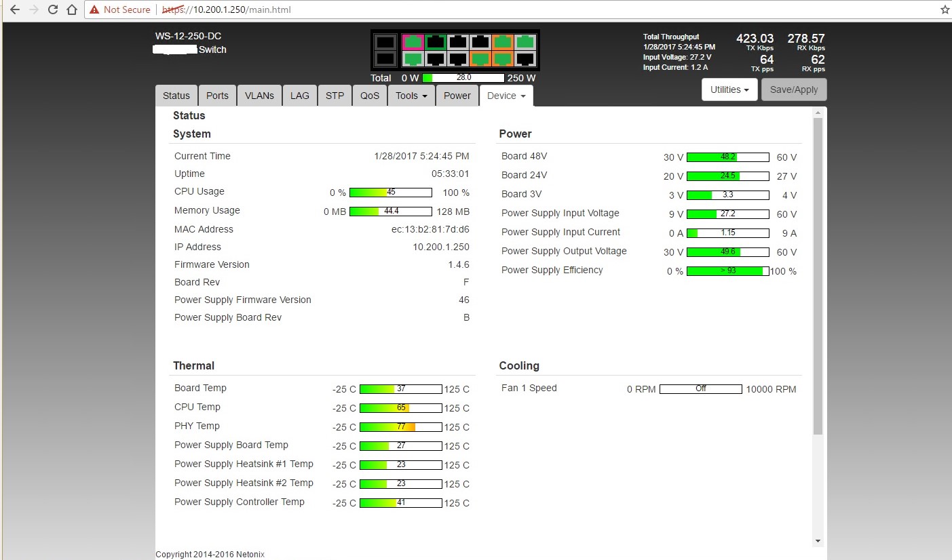The width and height of the screenshot is (952, 560).
Task: Select the upper SFP port icon
Action: click(x=385, y=42)
